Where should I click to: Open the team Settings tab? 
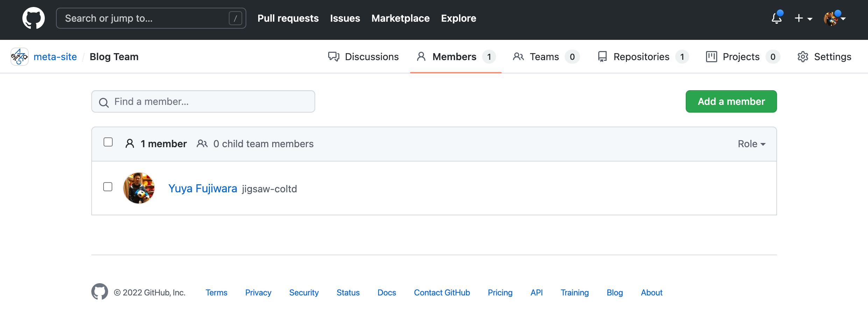(824, 57)
